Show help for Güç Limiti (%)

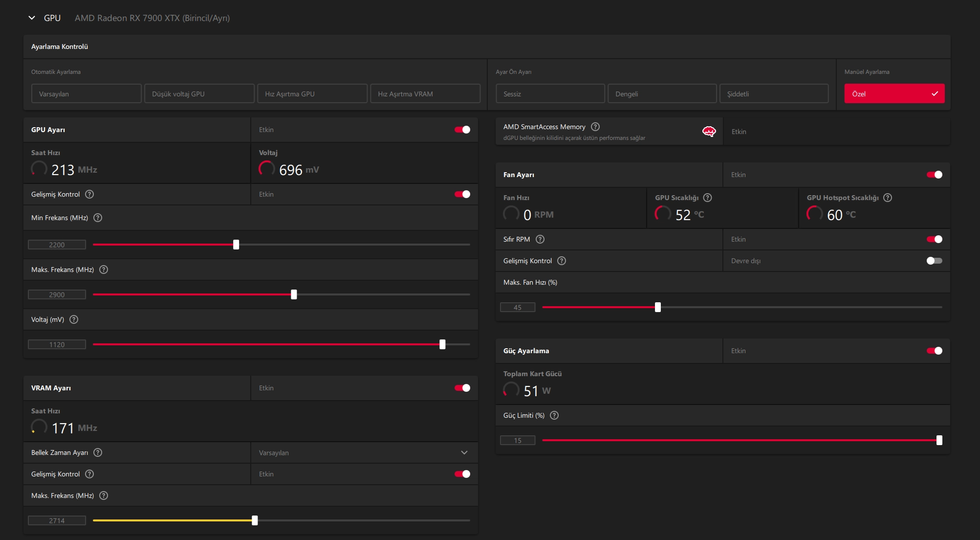[554, 415]
